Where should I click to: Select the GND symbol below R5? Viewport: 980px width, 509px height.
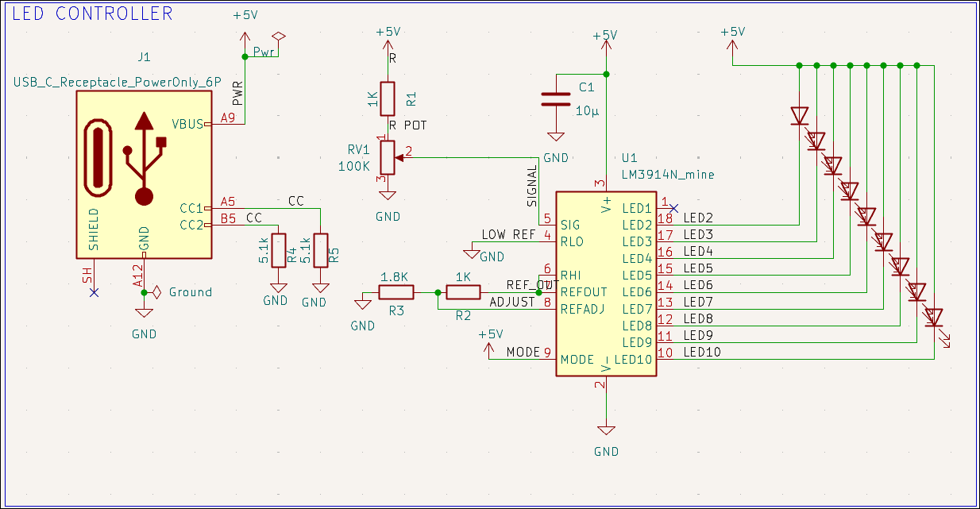[x=320, y=287]
